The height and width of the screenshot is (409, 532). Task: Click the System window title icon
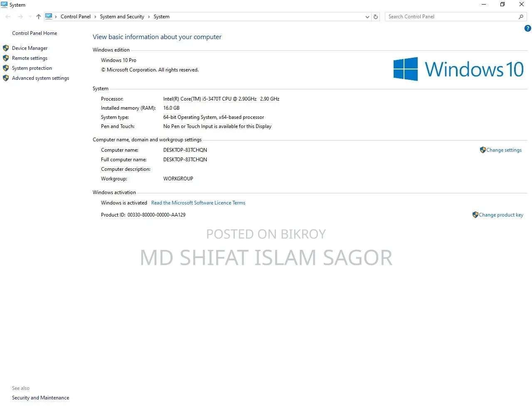[4, 5]
